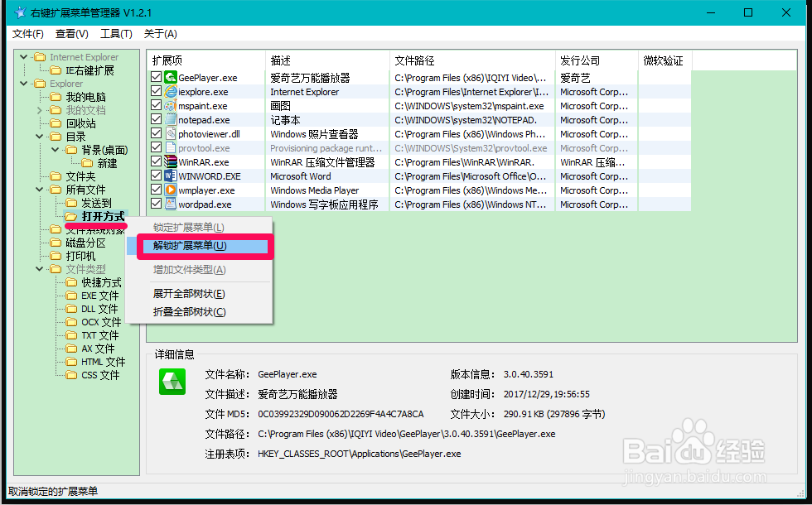
Task: Select the 打开方式 tree item
Action: pos(103,216)
